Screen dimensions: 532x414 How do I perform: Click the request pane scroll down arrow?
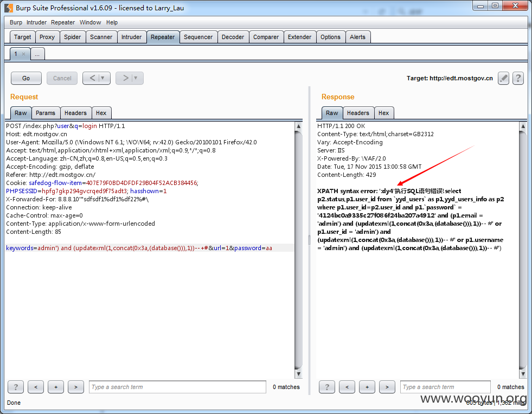click(x=298, y=374)
